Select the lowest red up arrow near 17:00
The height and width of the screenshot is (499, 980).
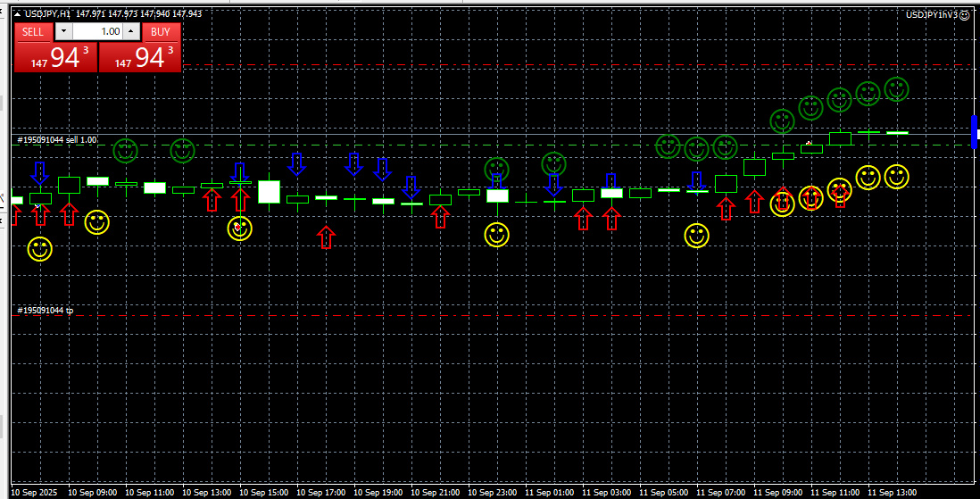326,237
